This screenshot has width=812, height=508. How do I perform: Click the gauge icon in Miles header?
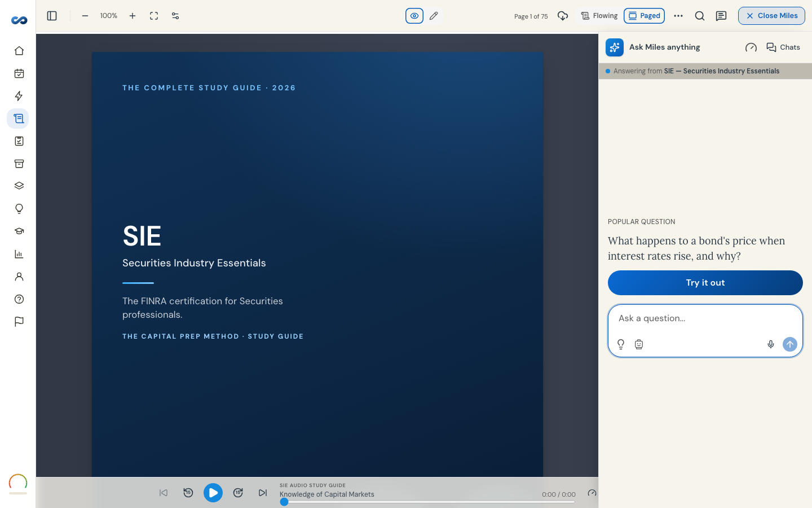coord(751,47)
